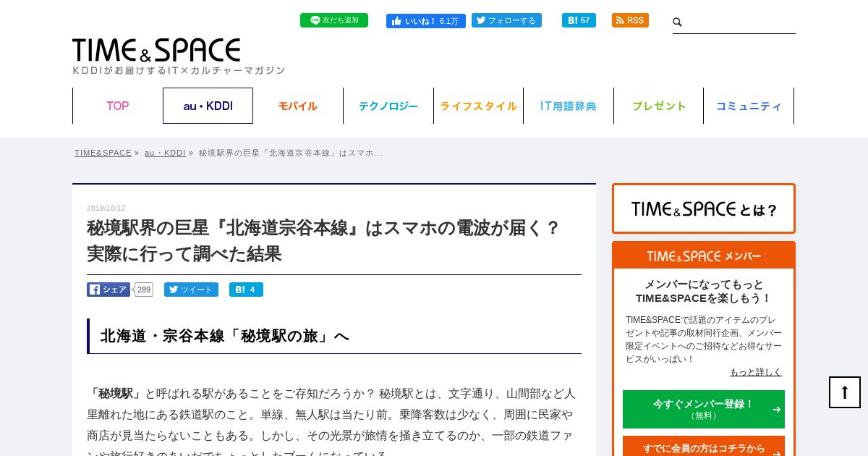Click the TIME&SPACE メンバー orange header

point(704,256)
